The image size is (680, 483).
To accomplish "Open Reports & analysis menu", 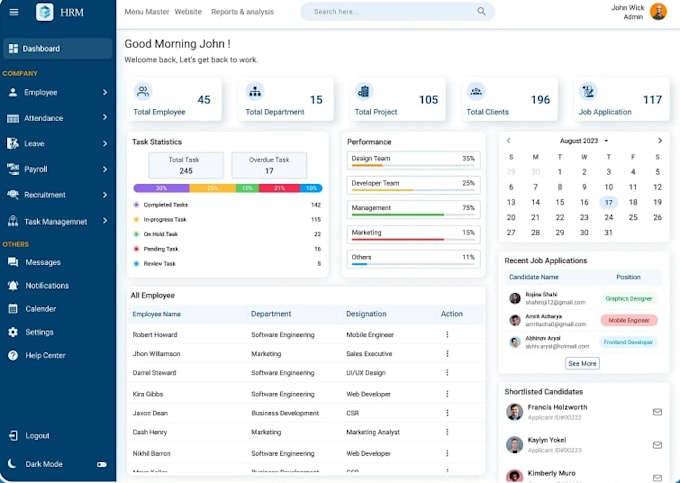I will pyautogui.click(x=242, y=12).
